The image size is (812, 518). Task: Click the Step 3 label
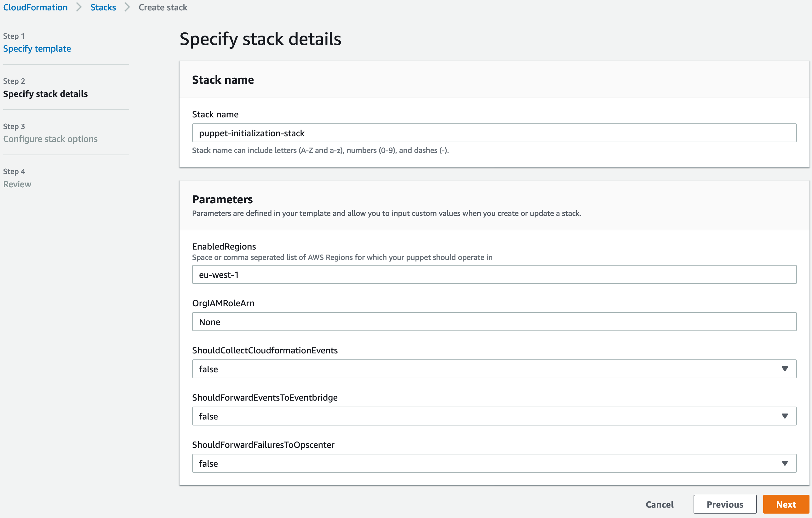click(x=14, y=127)
